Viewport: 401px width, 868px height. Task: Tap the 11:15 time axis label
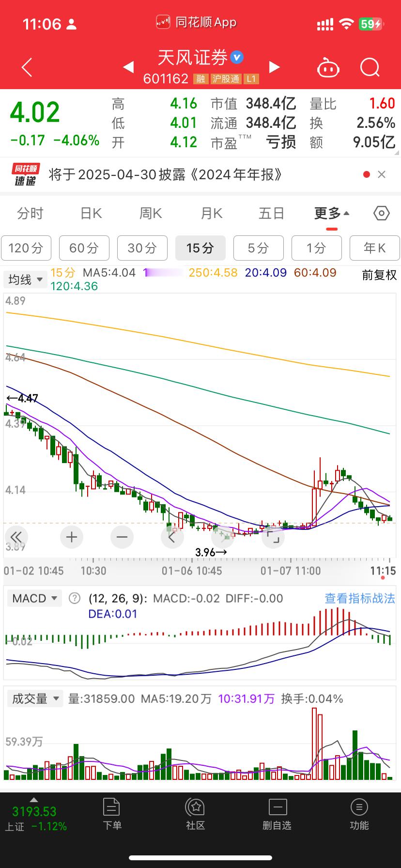pos(383,571)
